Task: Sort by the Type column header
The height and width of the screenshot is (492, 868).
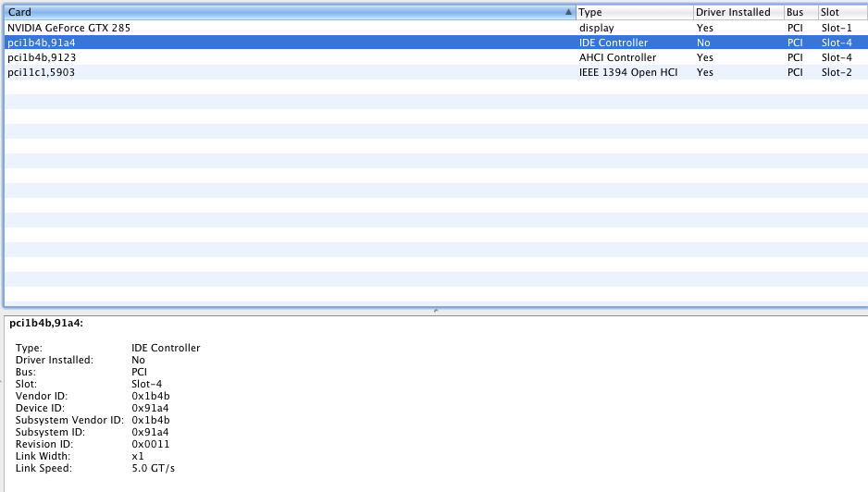Action: [x=635, y=12]
